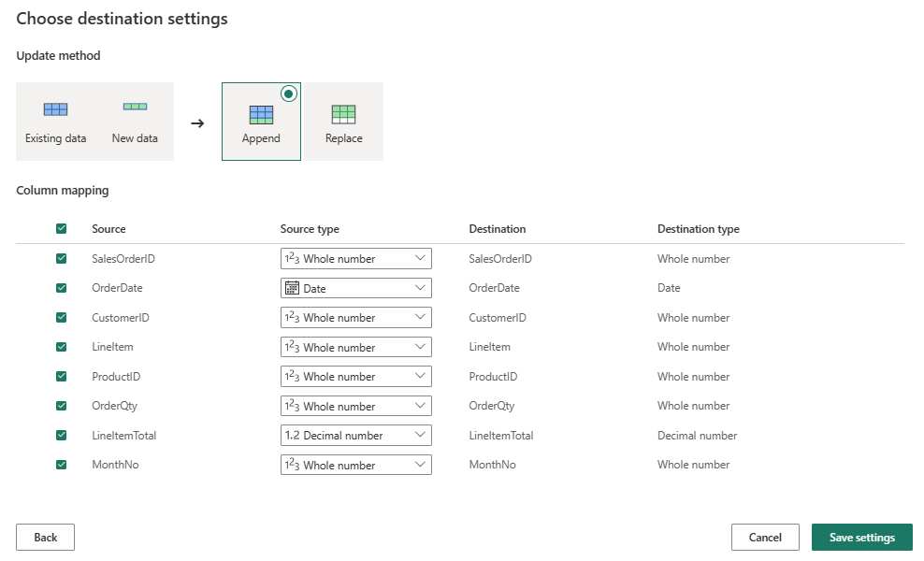Open OrderQty source type dropdown
Image resolution: width=924 pixels, height=561 pixels.
coord(356,406)
